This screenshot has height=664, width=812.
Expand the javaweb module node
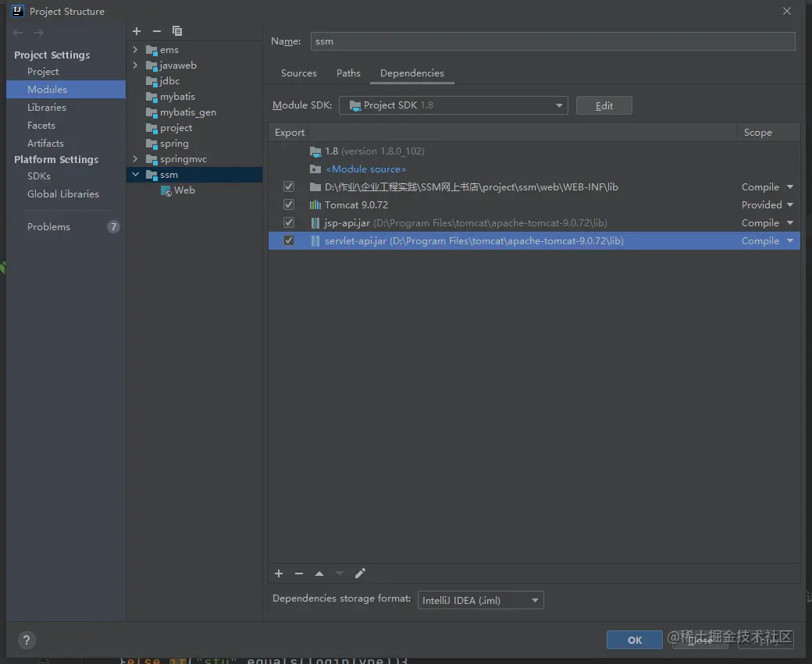click(x=135, y=66)
